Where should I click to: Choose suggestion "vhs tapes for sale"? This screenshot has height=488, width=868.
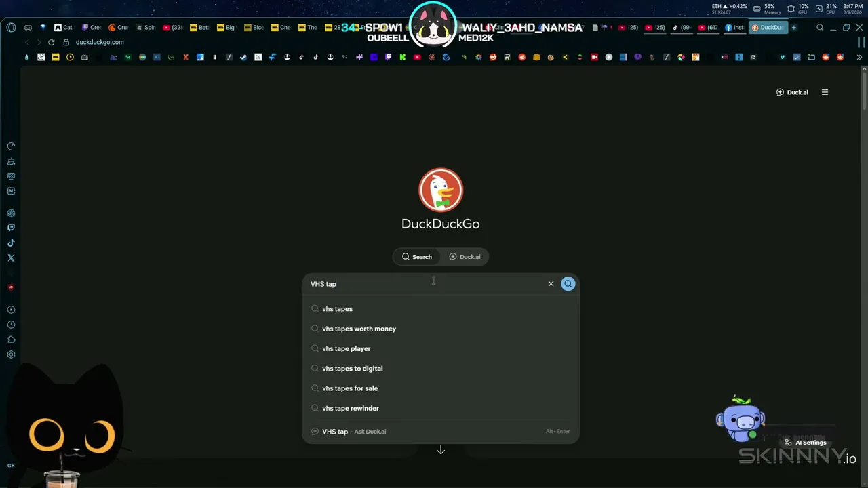coord(441,388)
